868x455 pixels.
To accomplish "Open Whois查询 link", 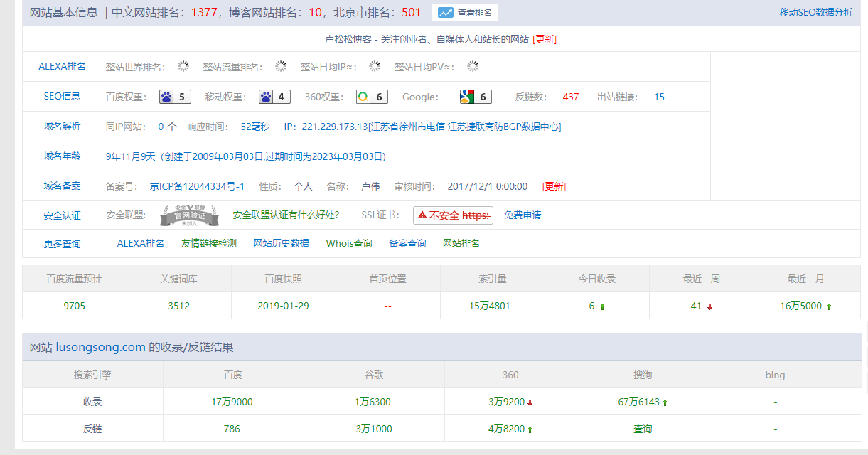I will click(x=349, y=243).
